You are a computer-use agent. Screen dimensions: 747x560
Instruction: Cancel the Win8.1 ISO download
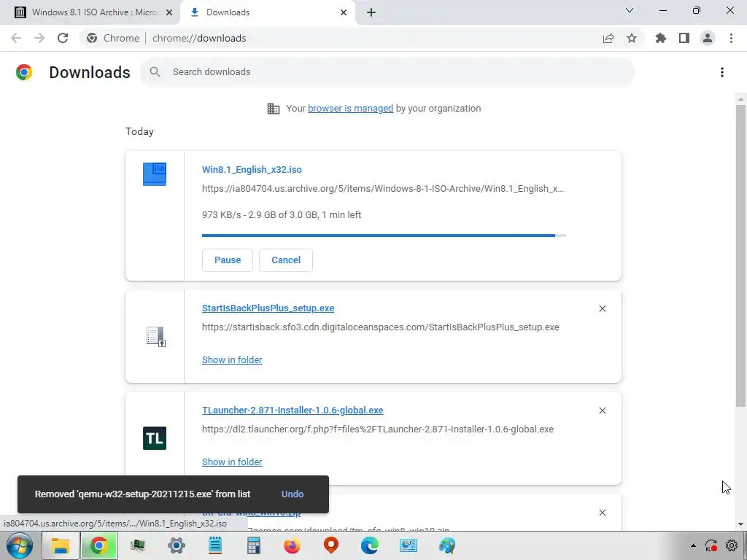[x=286, y=260]
